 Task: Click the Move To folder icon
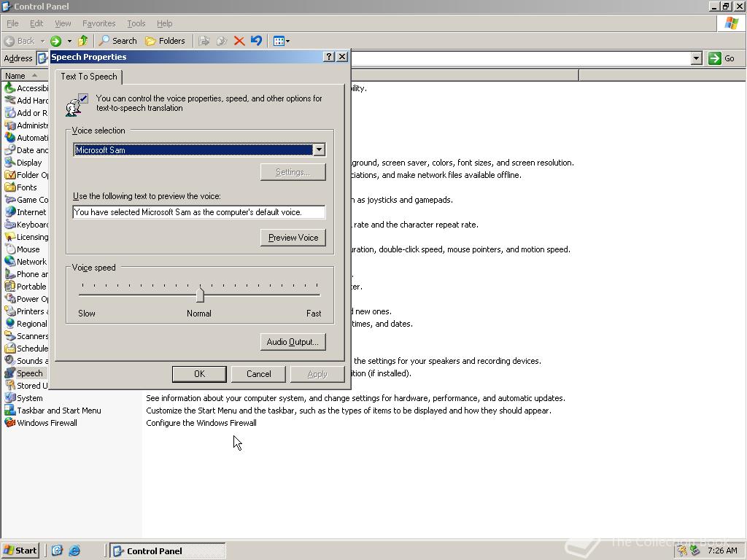click(204, 41)
